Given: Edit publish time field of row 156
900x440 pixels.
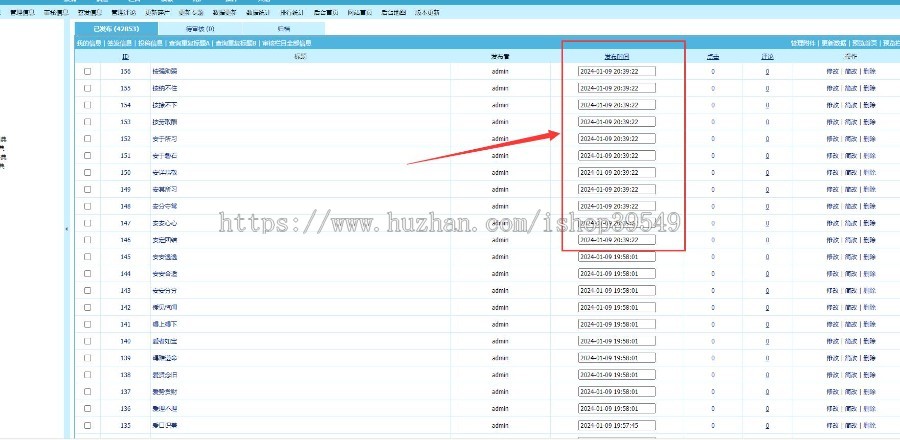Looking at the screenshot, I should [x=616, y=72].
